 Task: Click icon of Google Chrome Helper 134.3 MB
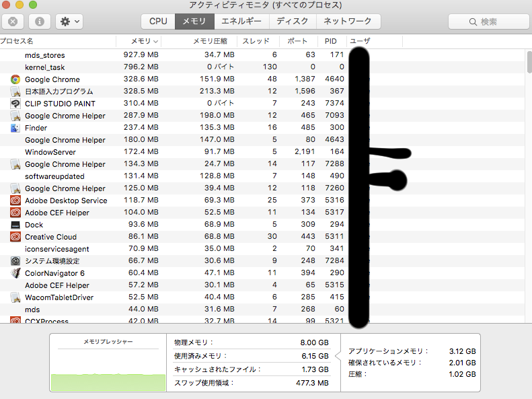15,164
